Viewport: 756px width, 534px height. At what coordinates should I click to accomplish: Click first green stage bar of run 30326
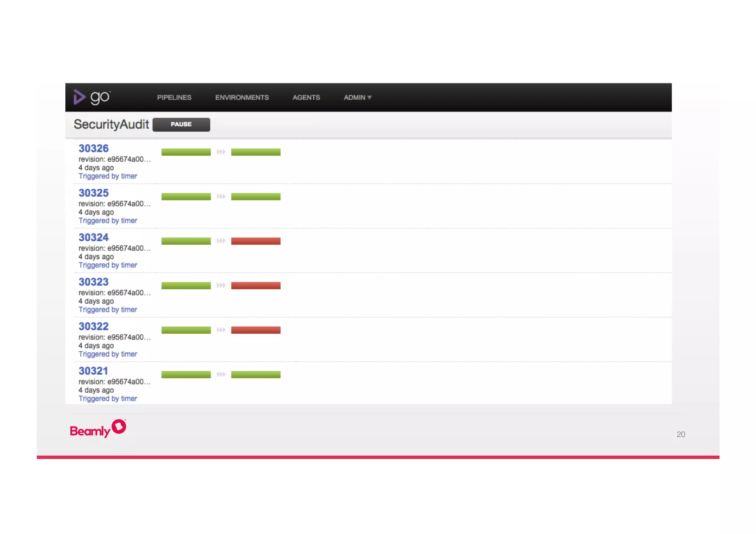click(x=186, y=152)
